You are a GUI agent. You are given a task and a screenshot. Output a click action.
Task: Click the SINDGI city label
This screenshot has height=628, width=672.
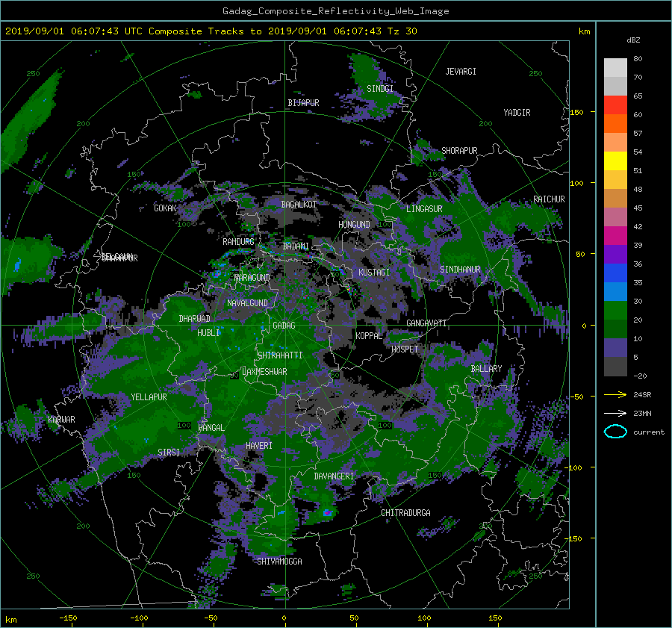coord(380,89)
